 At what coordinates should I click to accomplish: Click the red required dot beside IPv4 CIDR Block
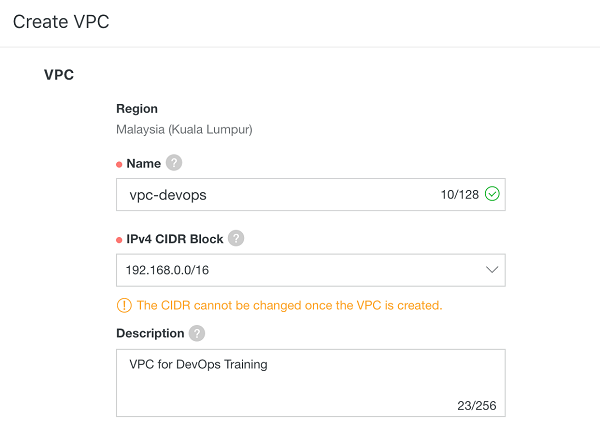(119, 239)
